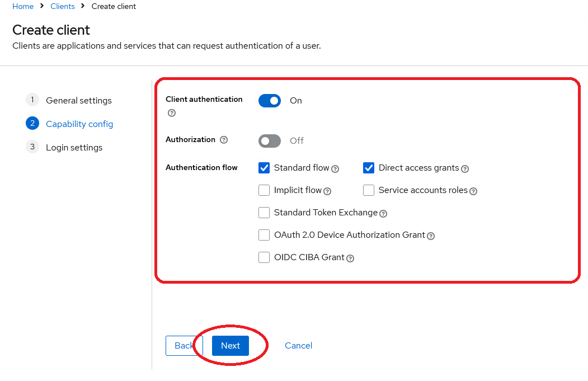Turn off Client authentication
This screenshot has height=381, width=588.
point(269,101)
